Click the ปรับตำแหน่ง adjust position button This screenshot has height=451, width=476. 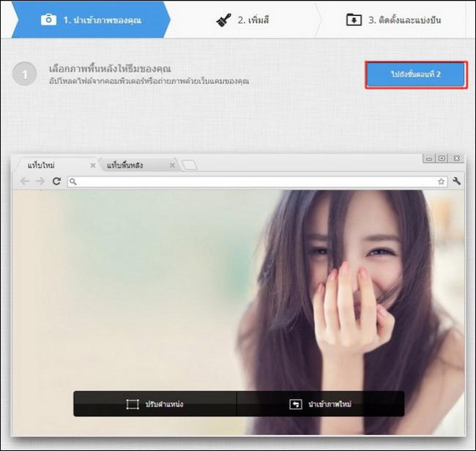pyautogui.click(x=155, y=404)
